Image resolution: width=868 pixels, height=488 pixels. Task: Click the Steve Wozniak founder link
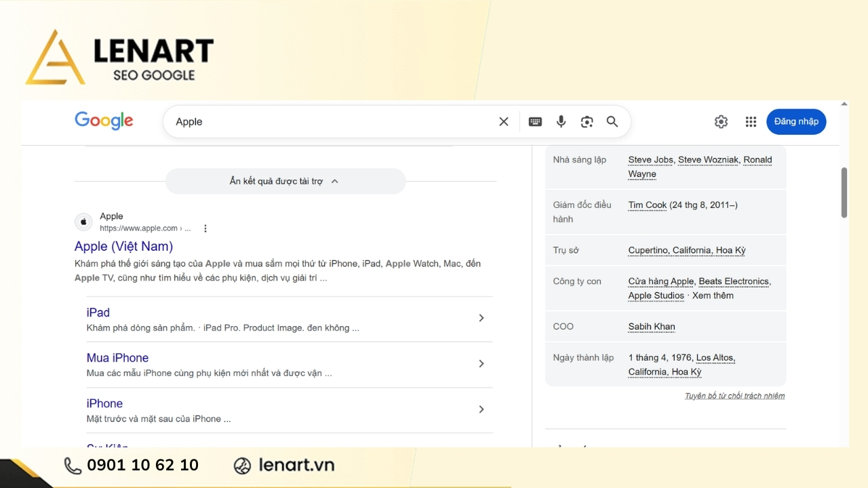[709, 160]
